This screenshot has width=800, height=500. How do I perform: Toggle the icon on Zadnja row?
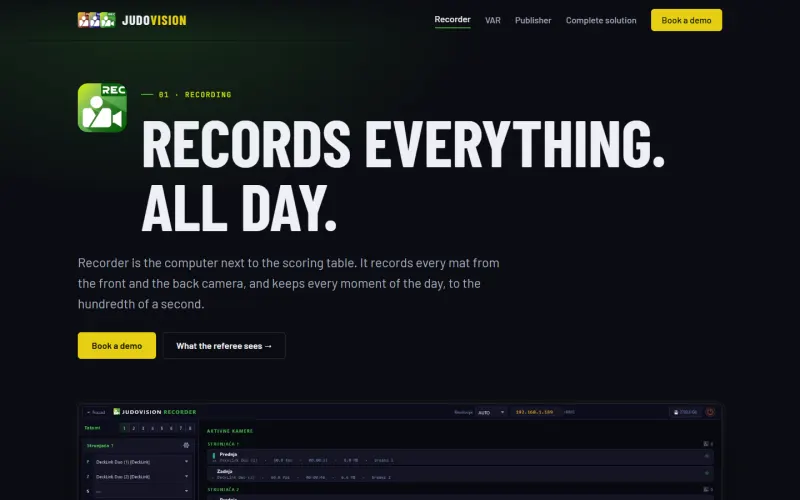[707, 473]
